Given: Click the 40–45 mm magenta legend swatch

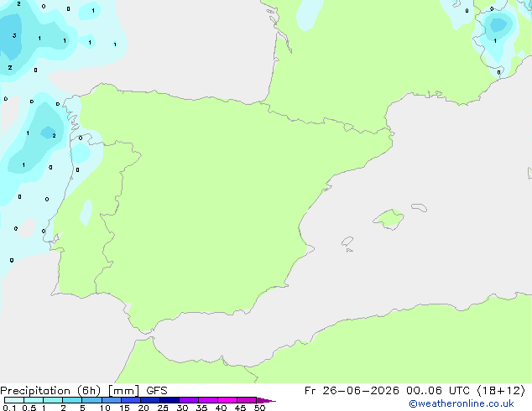Looking at the screenshot, I should click(x=227, y=400).
